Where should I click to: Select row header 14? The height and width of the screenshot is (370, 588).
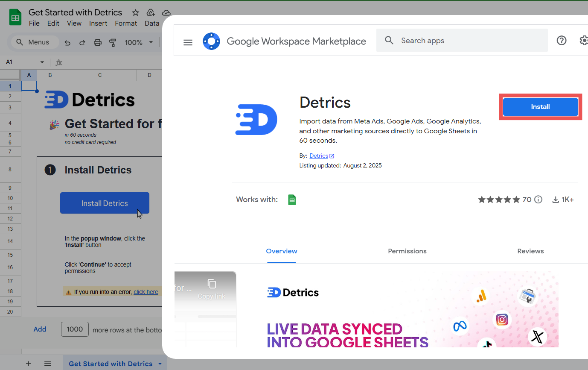10,241
